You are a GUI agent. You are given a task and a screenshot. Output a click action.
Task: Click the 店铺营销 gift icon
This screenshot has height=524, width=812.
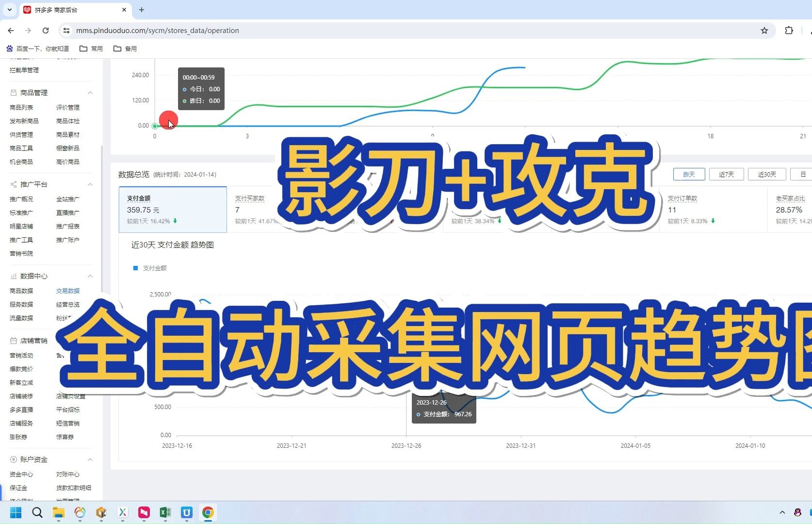tap(14, 341)
